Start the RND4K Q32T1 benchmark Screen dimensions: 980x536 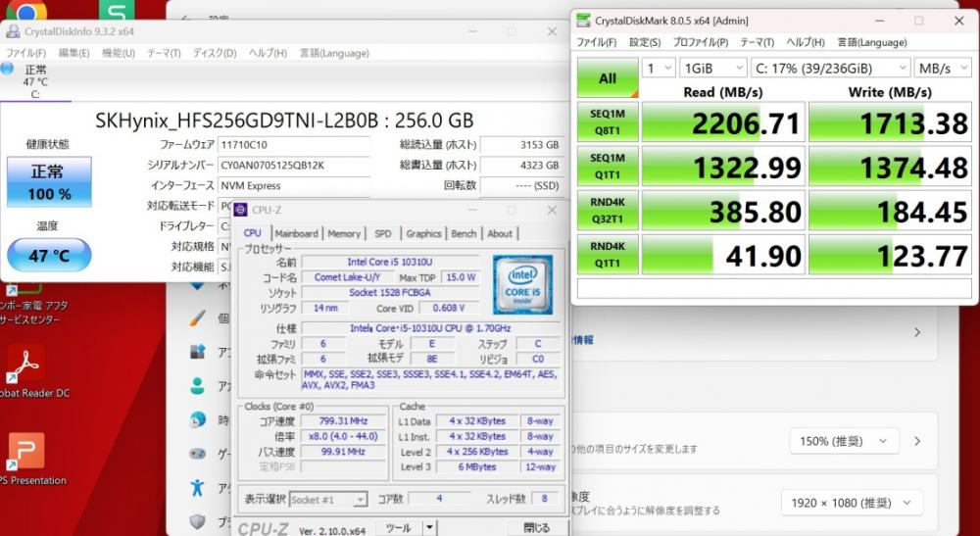607,211
